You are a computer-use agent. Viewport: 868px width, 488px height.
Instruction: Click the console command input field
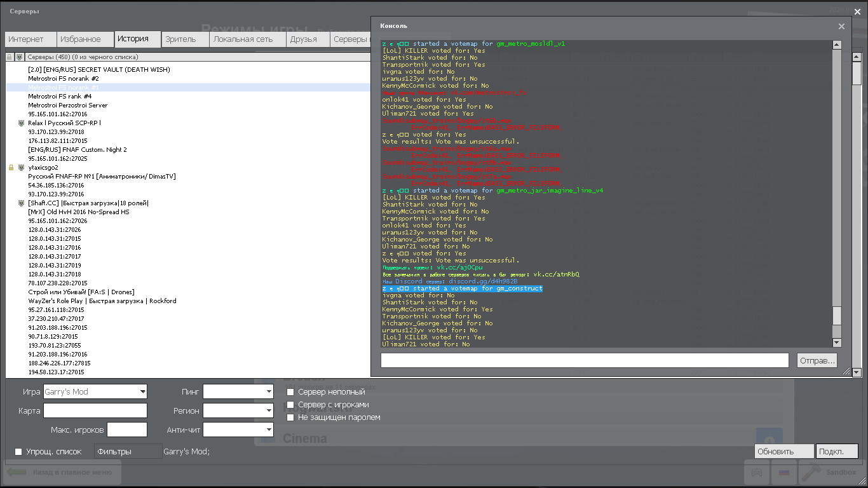585,360
